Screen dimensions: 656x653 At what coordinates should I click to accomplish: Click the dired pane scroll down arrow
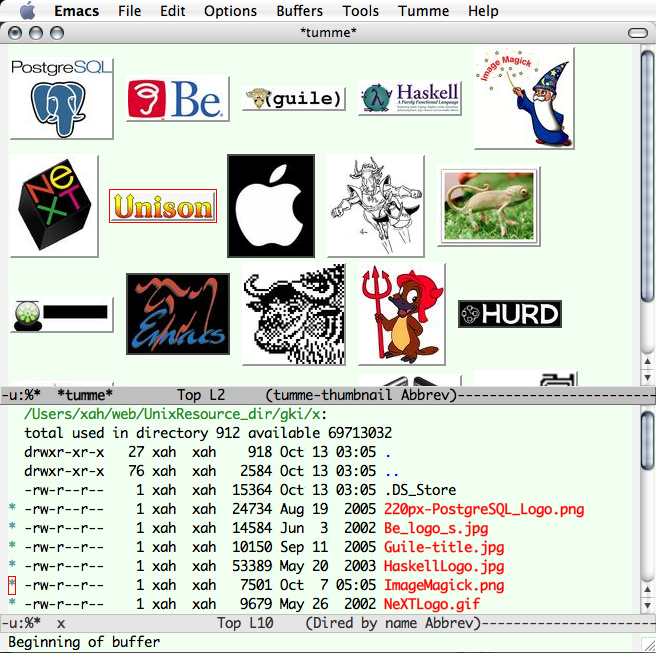pyautogui.click(x=648, y=605)
